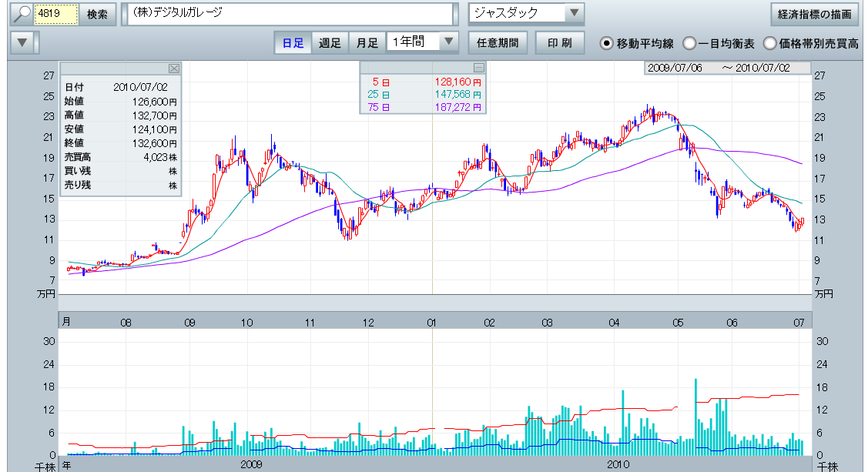The image size is (868, 472).
Task: Select the 移動平均線 radio button
Action: coord(607,43)
